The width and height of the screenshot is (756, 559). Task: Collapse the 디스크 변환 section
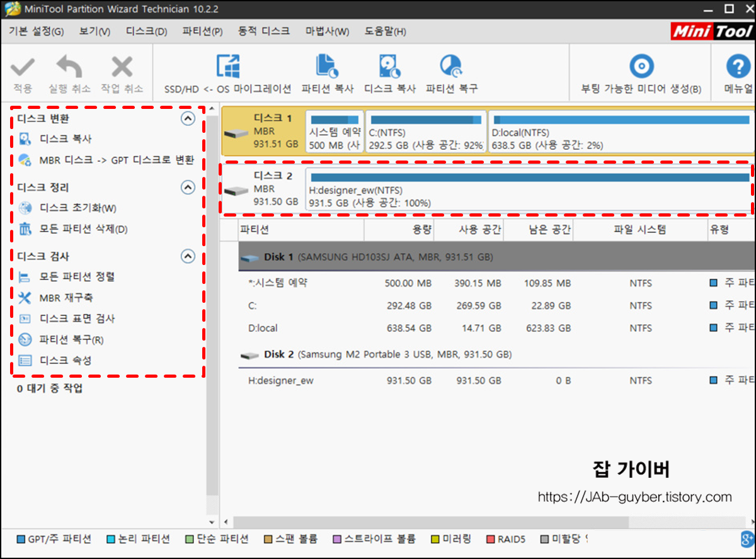click(x=188, y=118)
